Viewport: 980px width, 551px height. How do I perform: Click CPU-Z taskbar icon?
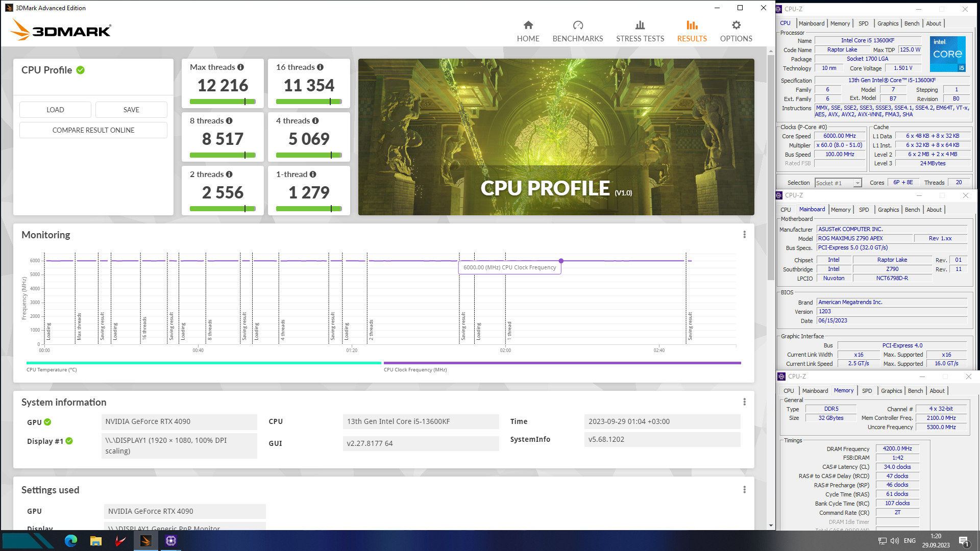171,541
